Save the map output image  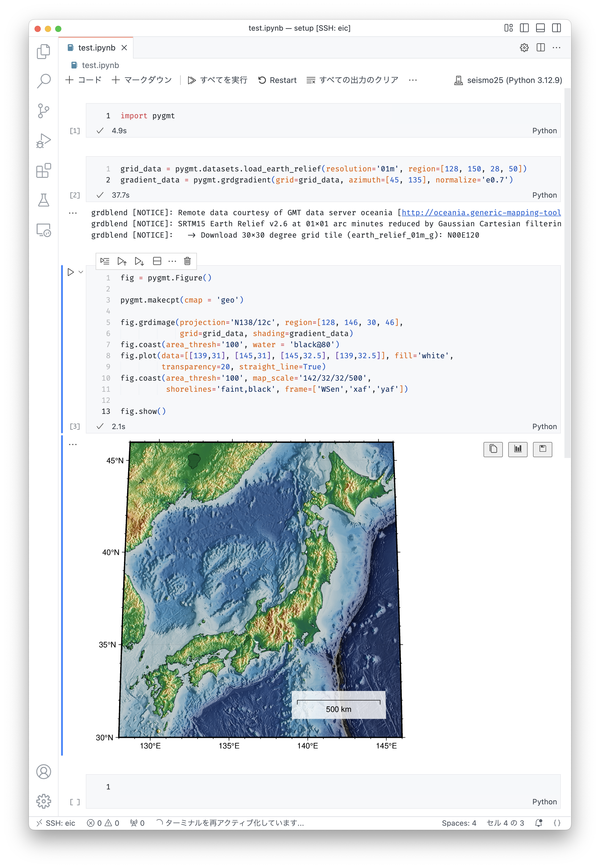pos(542,449)
